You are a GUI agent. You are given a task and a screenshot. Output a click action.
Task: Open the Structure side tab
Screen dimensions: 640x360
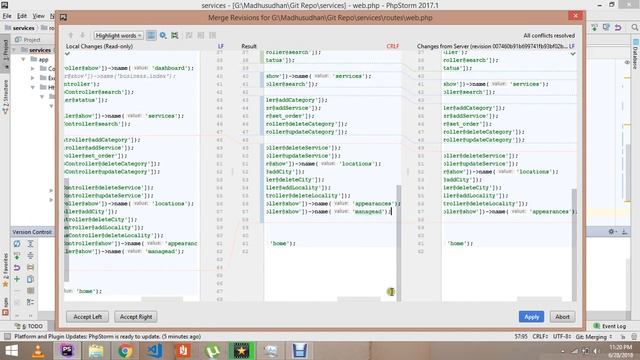[x=5, y=98]
